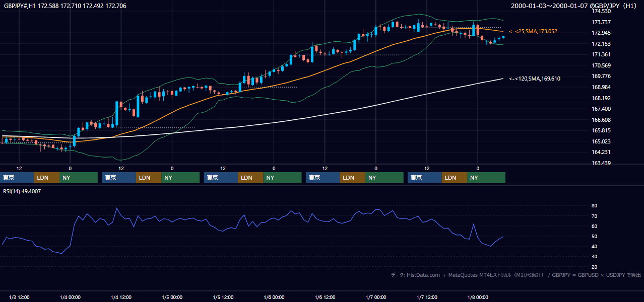Click RSI scale value 50
The height and width of the screenshot is (302, 644).
pos(594,236)
